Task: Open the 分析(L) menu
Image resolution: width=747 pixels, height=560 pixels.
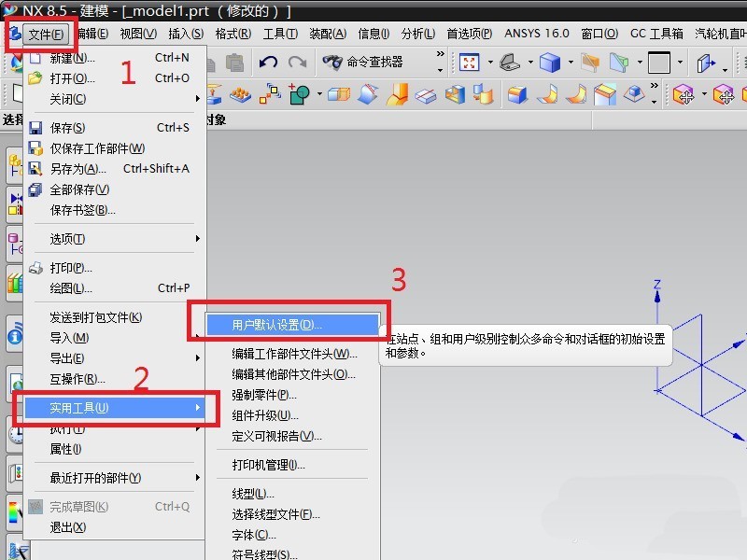Action: 418,33
